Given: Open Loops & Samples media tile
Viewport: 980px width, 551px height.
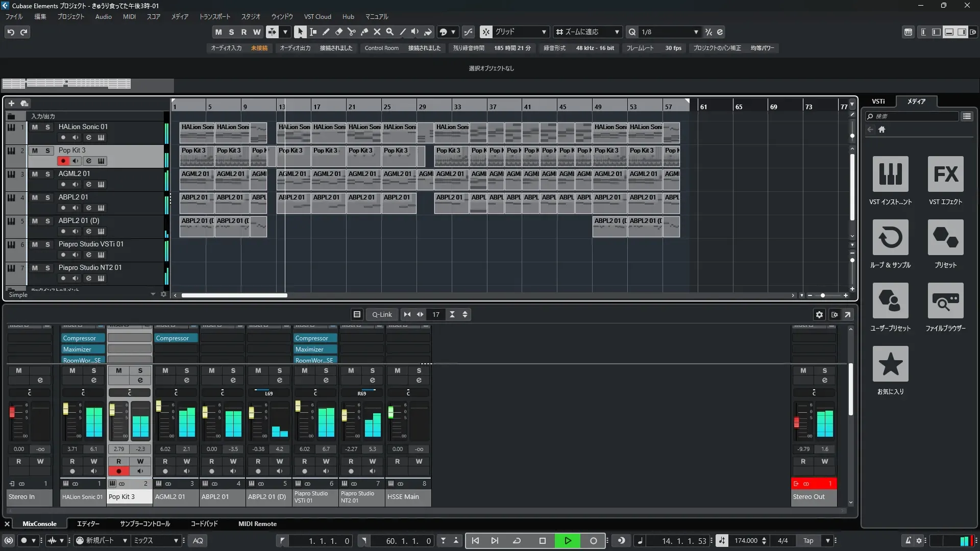Looking at the screenshot, I should tap(890, 237).
